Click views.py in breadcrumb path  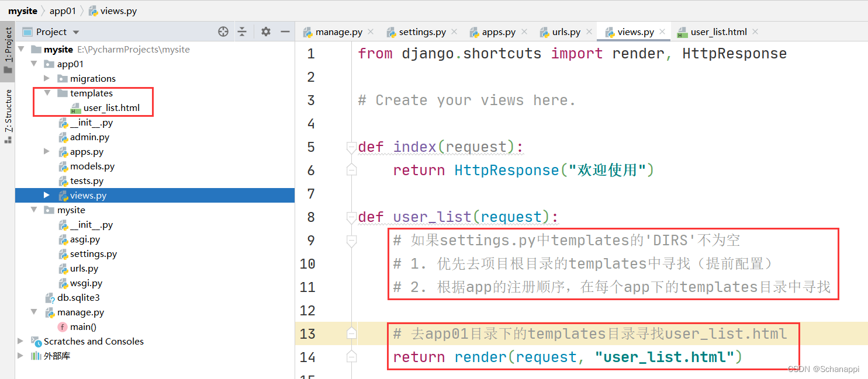(x=119, y=11)
